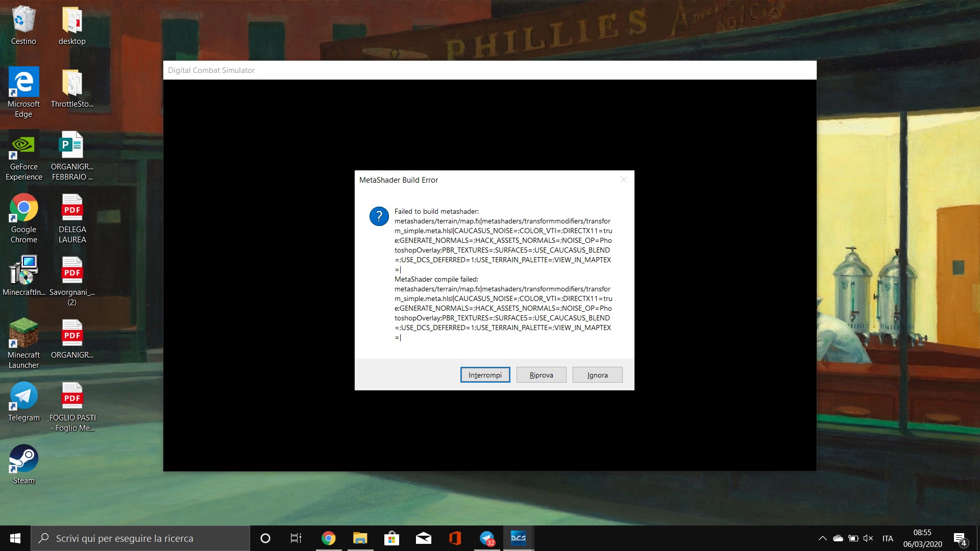The image size is (980, 551).
Task: Close the MetaShader Build Error dialog
Action: (x=623, y=180)
